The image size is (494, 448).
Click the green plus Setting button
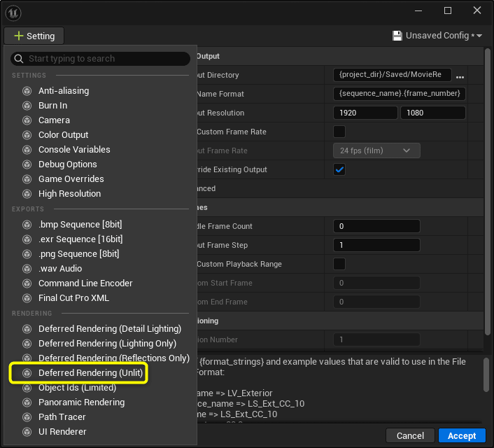point(34,36)
